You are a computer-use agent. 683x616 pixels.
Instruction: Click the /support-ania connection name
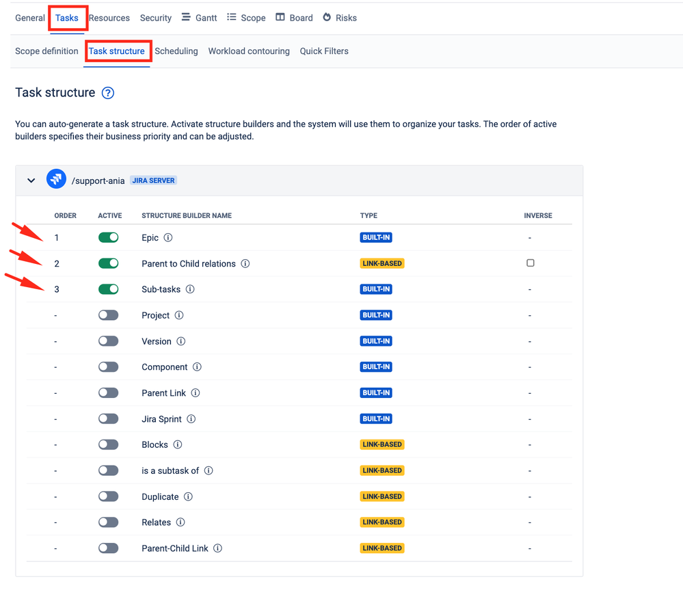click(x=98, y=180)
